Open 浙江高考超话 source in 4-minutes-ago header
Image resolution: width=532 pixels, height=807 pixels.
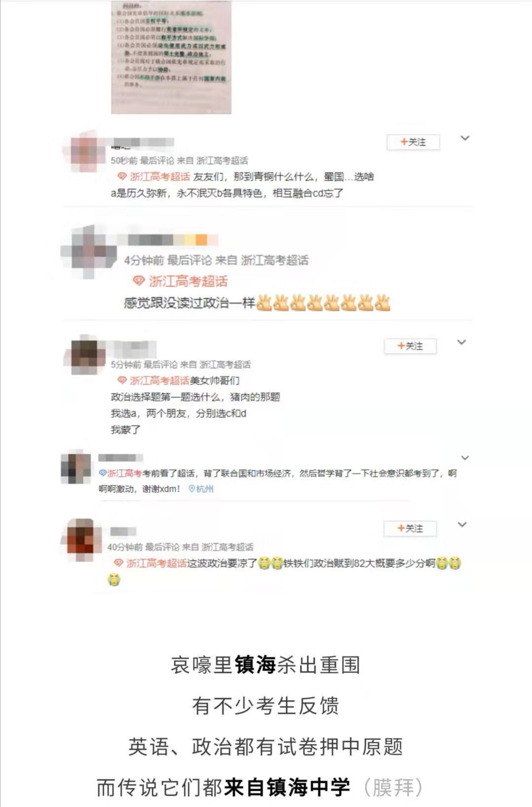274,260
